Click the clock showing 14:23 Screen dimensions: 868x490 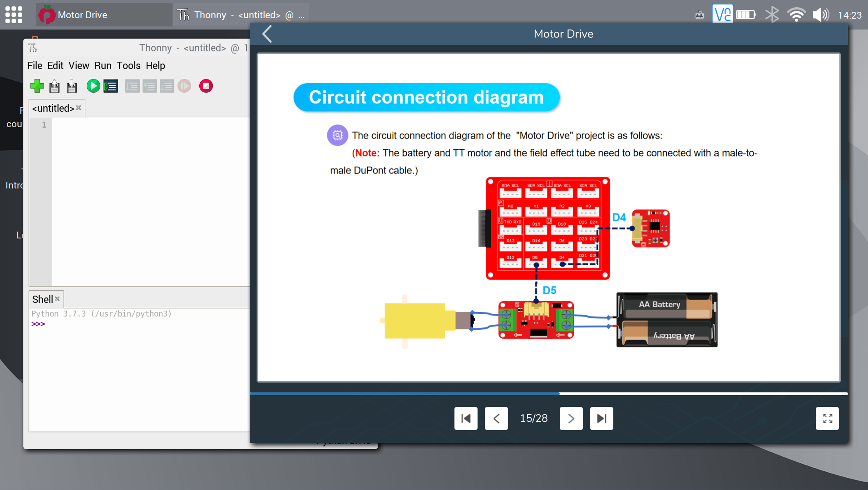coord(850,15)
